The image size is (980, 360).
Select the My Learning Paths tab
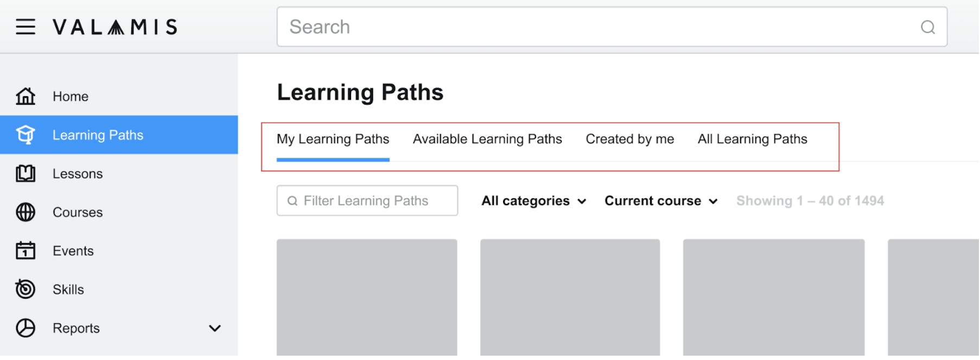[x=333, y=139]
